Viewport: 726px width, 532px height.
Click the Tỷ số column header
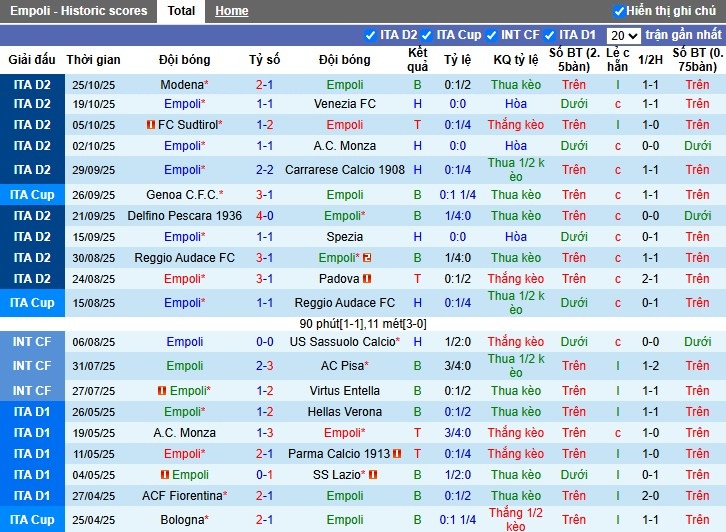[264, 60]
